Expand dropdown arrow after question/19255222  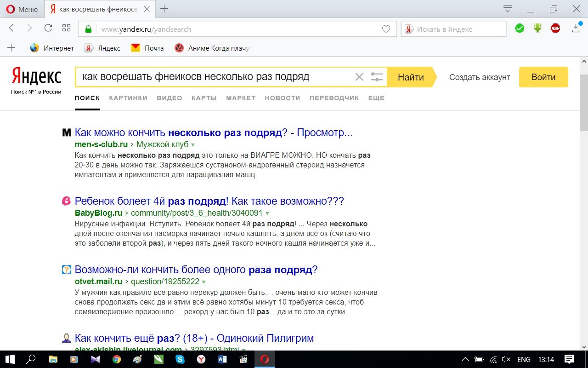(x=204, y=282)
